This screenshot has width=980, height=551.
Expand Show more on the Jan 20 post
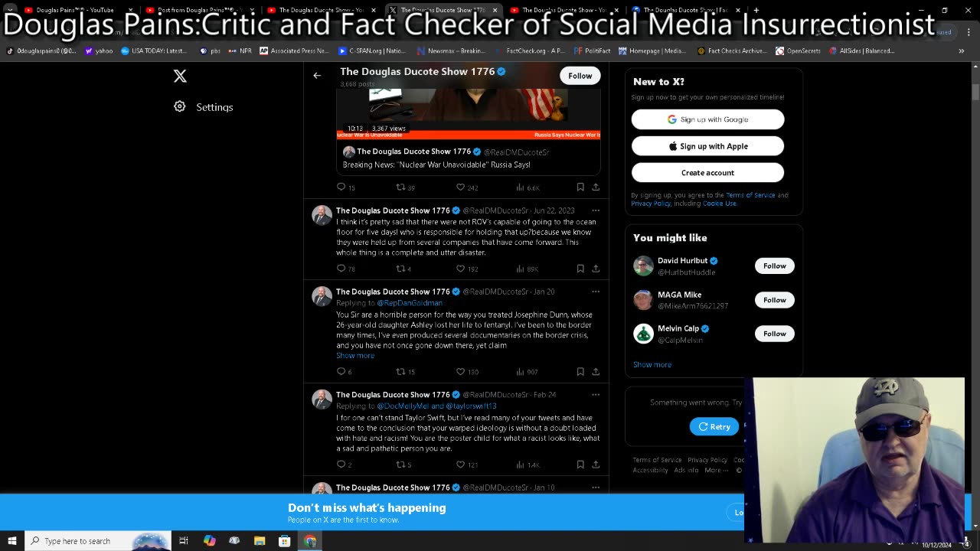[355, 356]
